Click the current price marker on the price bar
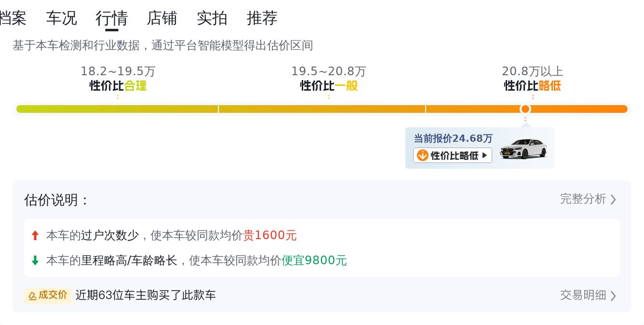Image resolution: width=644 pixels, height=325 pixels. 525,109
